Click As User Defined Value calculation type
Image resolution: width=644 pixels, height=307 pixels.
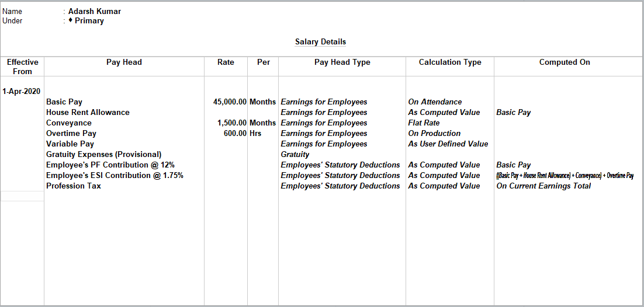pyautogui.click(x=448, y=144)
